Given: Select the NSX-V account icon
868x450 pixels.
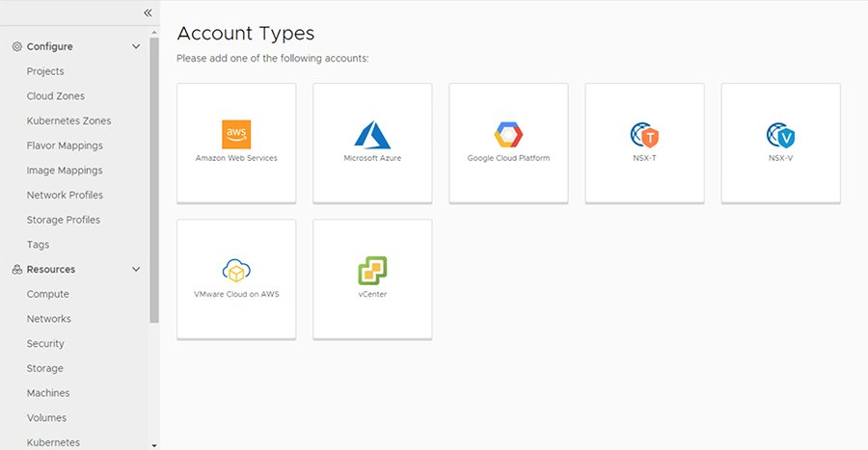Looking at the screenshot, I should (780, 135).
